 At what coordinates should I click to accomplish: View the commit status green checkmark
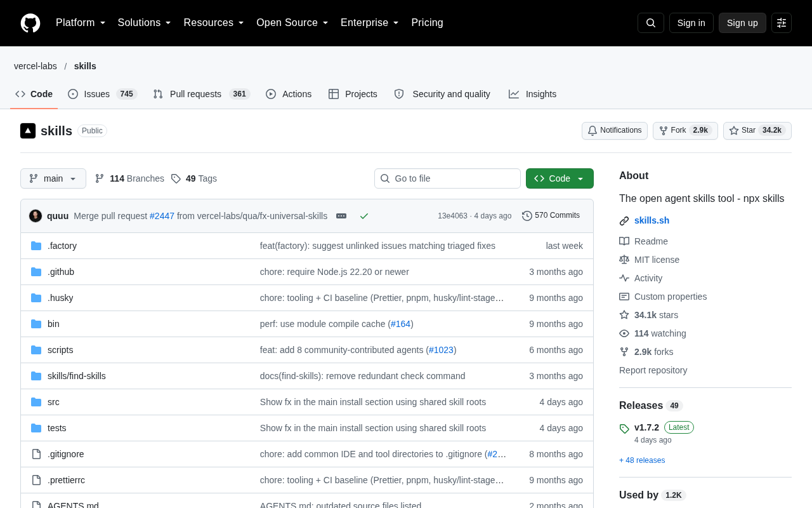364,216
